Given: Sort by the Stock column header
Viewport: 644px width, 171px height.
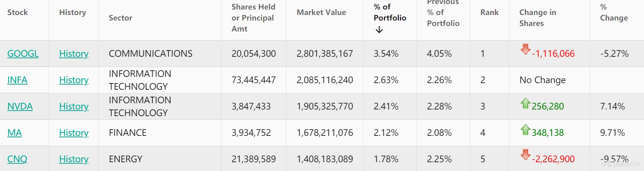Looking at the screenshot, I should click(18, 12).
